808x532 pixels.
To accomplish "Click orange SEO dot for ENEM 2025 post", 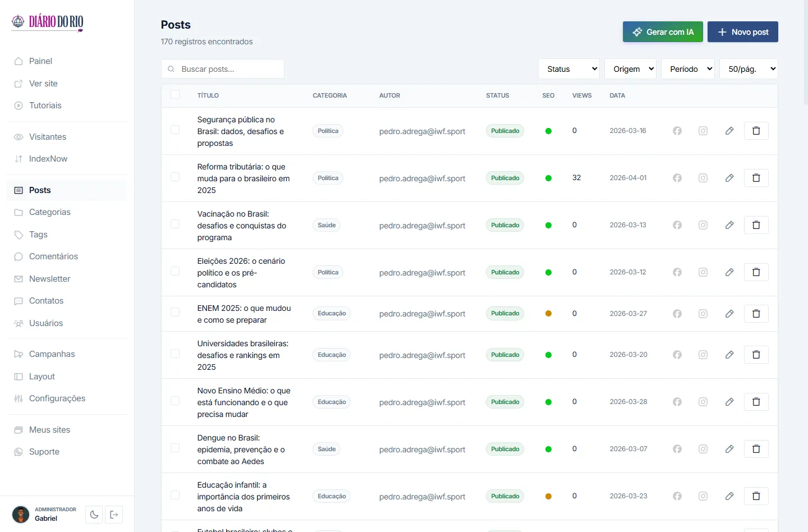I will click(x=548, y=314).
